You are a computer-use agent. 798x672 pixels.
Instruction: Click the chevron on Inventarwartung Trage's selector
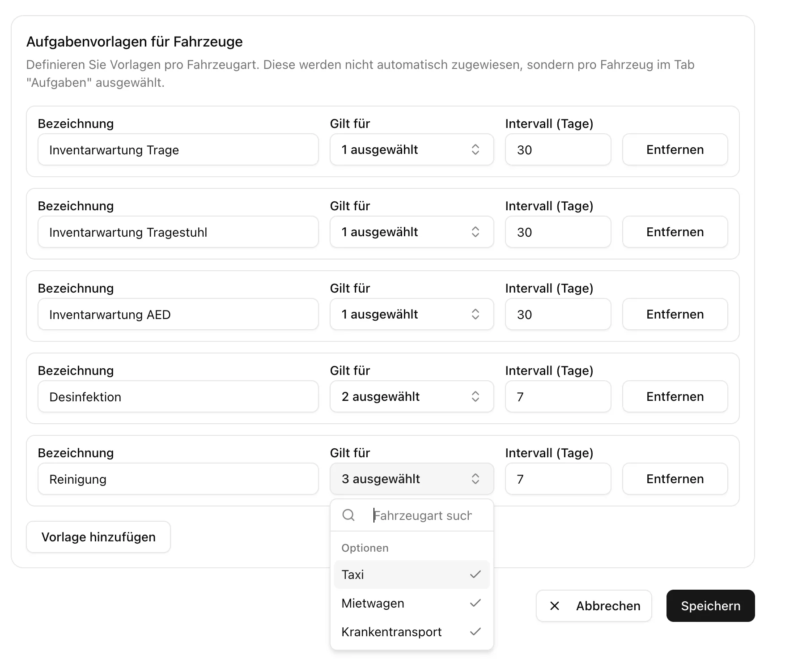pos(476,149)
